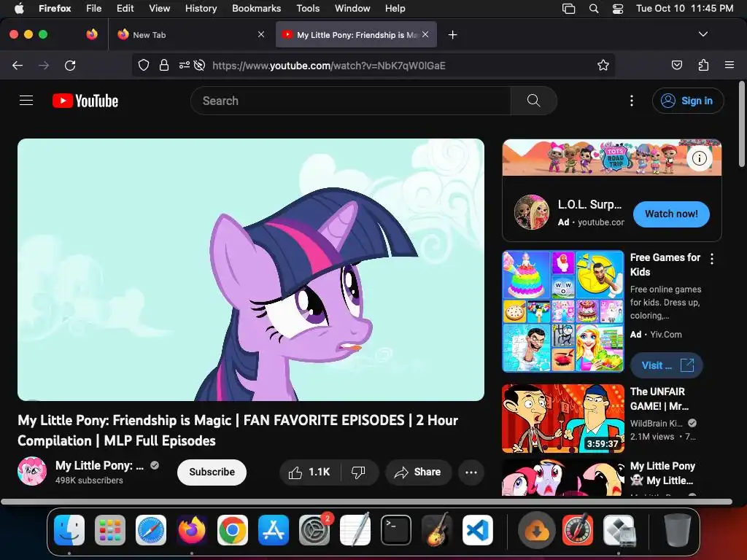Open the History menu
747x560 pixels.
[201, 8]
